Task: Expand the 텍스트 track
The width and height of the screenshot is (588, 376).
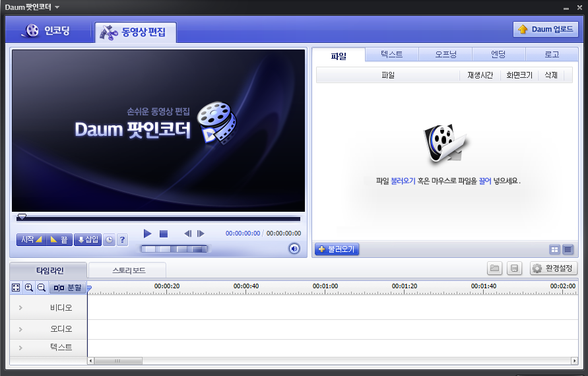Action: (x=20, y=348)
